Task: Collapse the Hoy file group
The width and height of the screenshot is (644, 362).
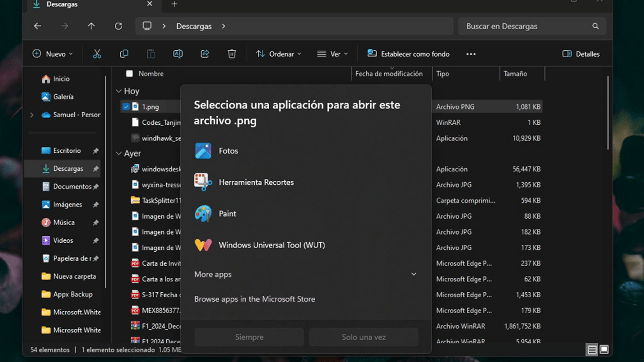Action: (118, 91)
